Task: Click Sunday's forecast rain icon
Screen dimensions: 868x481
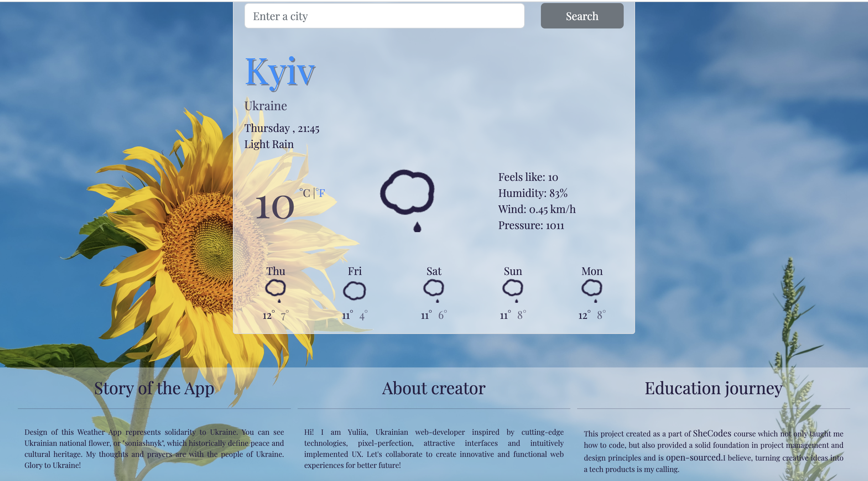Action: 513,291
